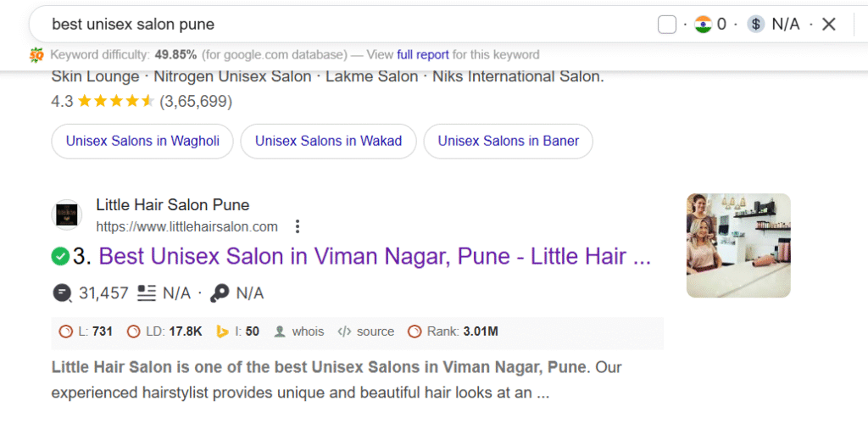Open 'Unisex Salons in Wakad' chip
The height and width of the screenshot is (429, 868).
click(328, 141)
